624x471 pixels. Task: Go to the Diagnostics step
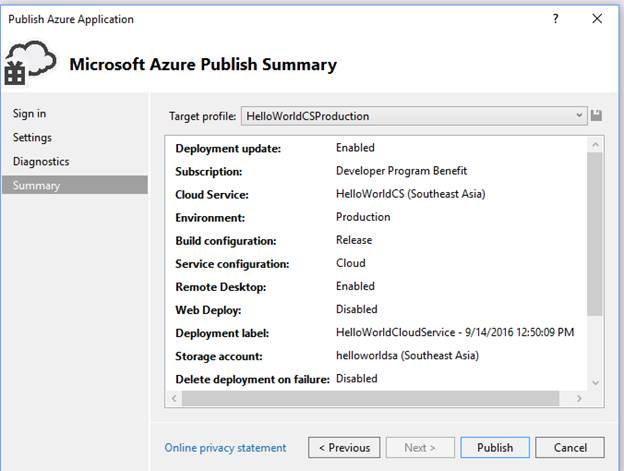[41, 162]
